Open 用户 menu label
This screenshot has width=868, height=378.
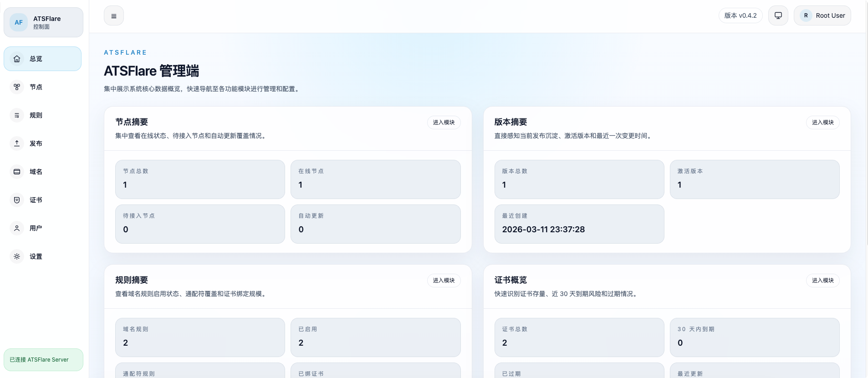(36, 228)
